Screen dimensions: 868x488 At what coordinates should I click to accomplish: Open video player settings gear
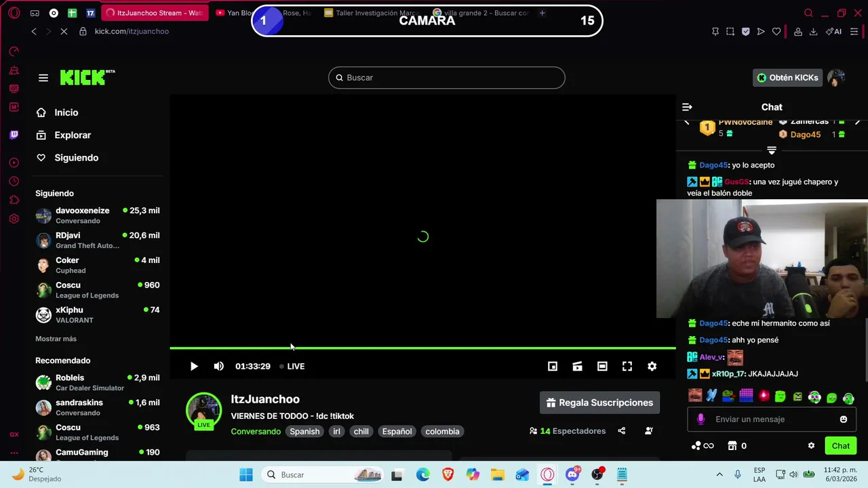pos(652,366)
